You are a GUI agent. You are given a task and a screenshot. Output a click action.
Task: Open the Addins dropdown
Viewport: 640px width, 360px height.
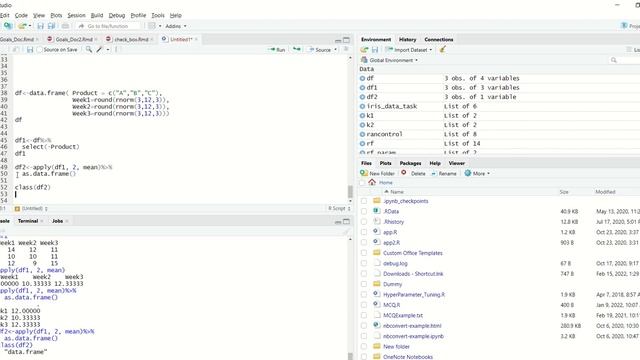(x=176, y=26)
